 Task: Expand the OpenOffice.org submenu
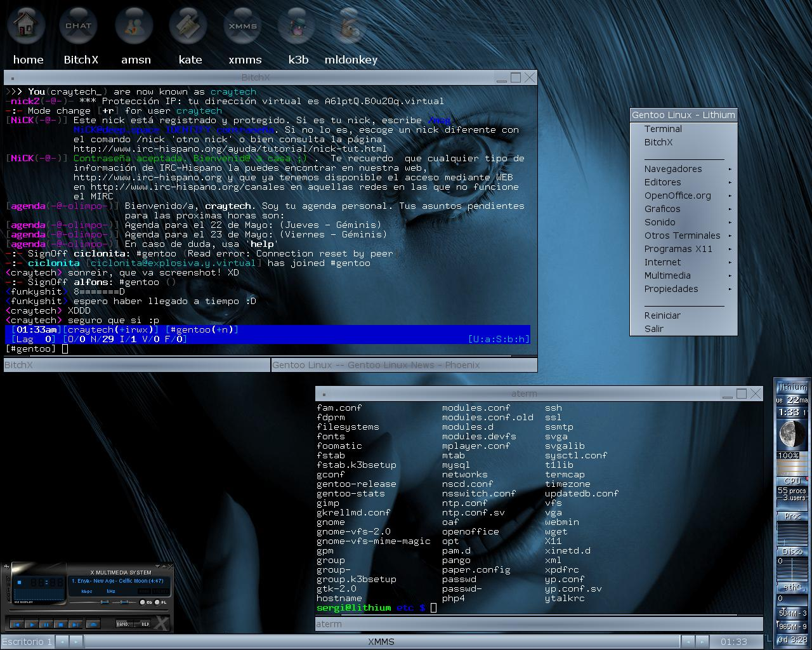pos(684,196)
